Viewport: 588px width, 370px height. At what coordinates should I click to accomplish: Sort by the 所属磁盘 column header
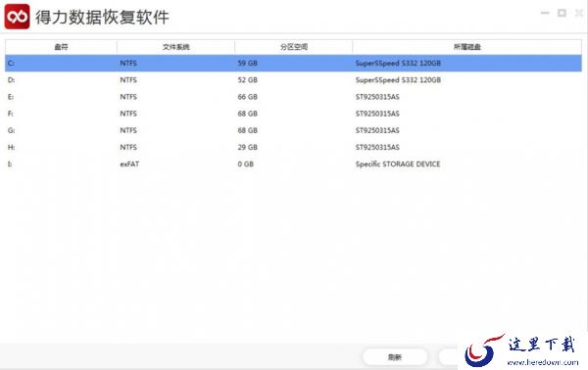pyautogui.click(x=467, y=47)
